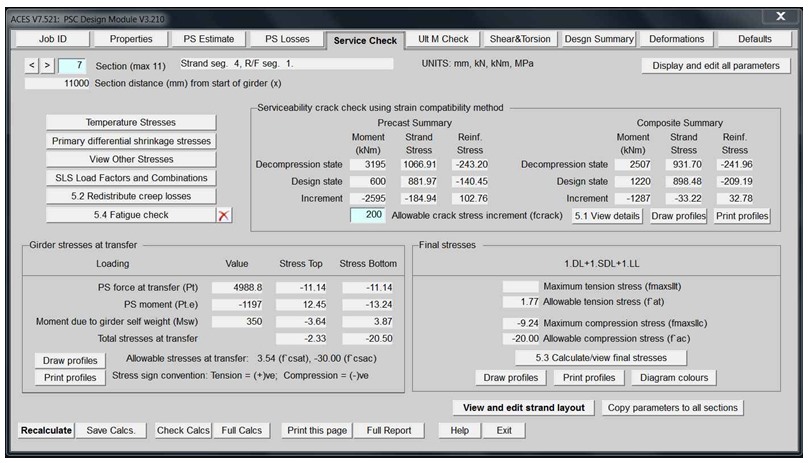Select the Shear&Torsion tab
Screen dimensions: 809x463
pyautogui.click(x=519, y=39)
